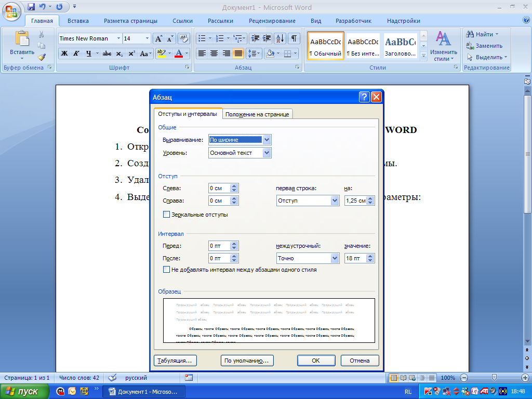Open Выравнивание dropdown (По ширине)

267,139
